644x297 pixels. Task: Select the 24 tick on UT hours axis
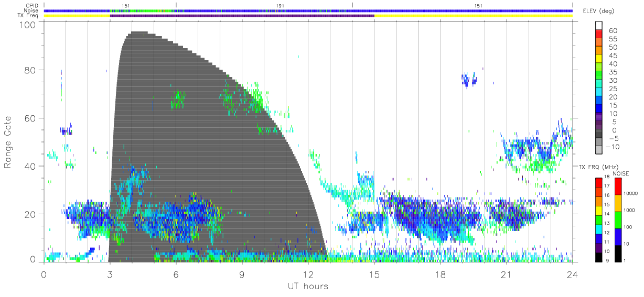[x=572, y=274]
